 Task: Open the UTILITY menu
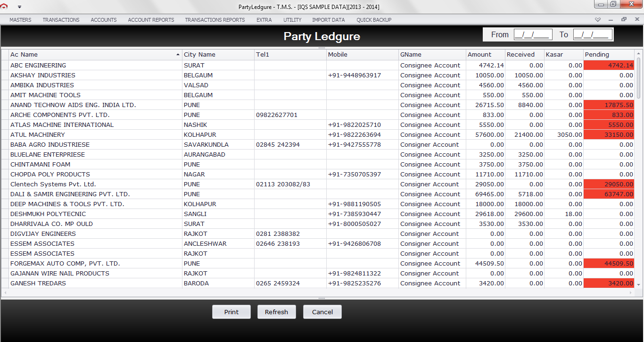pos(292,20)
